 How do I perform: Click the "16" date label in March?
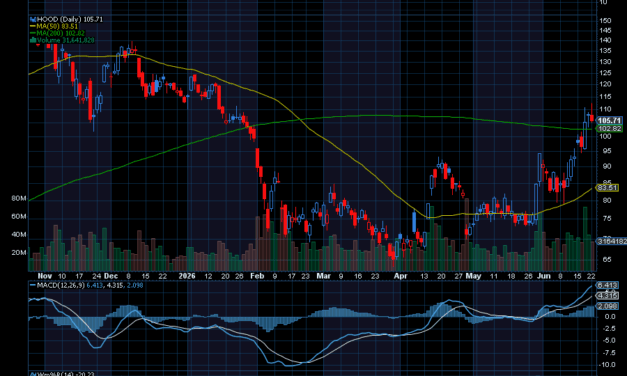[358, 276]
